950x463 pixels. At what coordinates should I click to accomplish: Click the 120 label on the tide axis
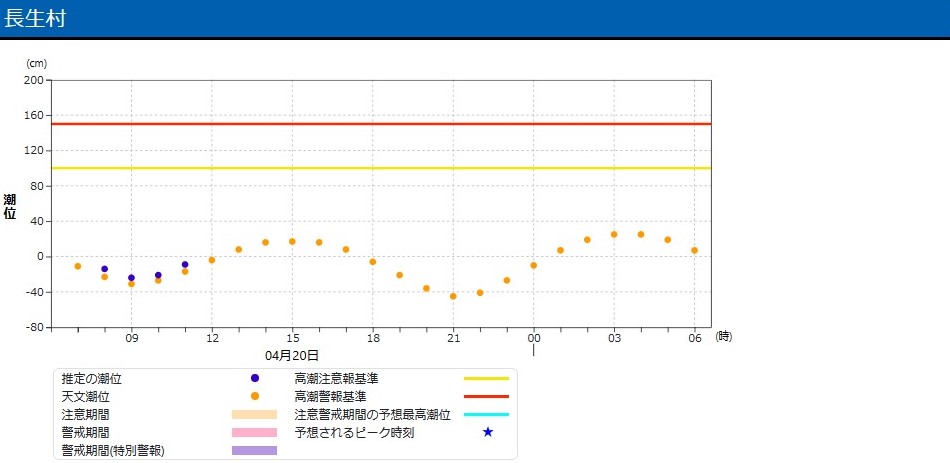coord(35,150)
